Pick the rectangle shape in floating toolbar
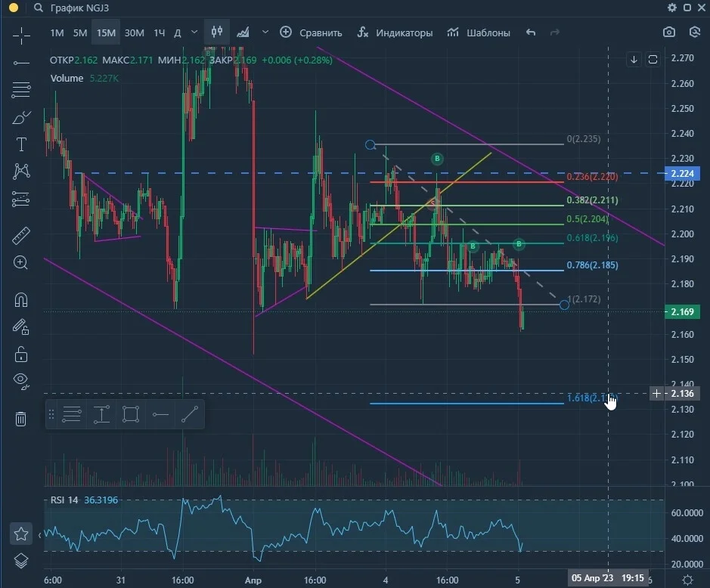Image resolution: width=710 pixels, height=588 pixels. (130, 414)
